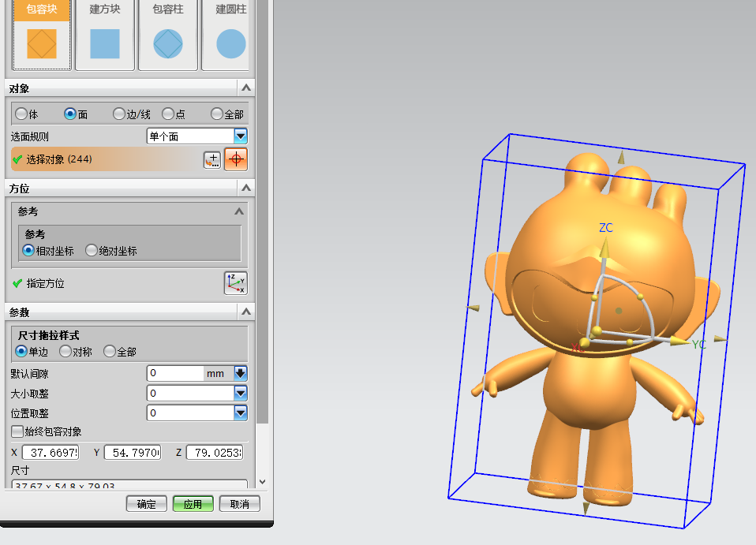Open the 指定方位 coordinate system dialog icon

pos(236,283)
